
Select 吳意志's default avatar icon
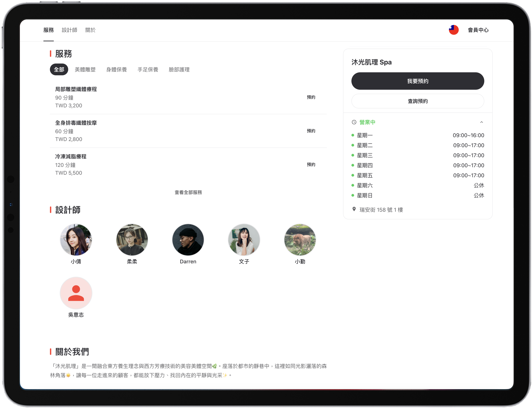pos(76,293)
